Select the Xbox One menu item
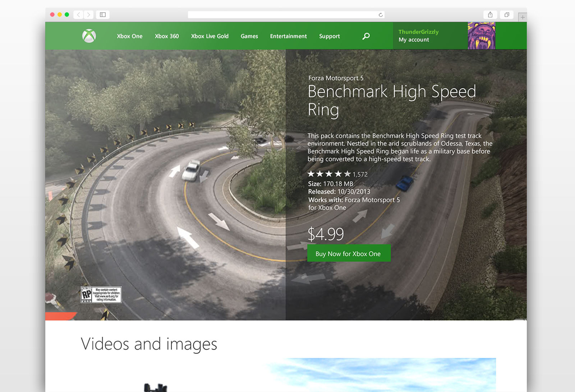 pos(129,36)
